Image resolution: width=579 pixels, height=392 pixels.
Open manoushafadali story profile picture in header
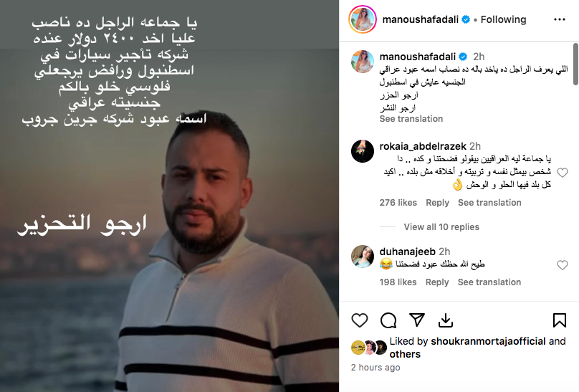[x=363, y=19]
